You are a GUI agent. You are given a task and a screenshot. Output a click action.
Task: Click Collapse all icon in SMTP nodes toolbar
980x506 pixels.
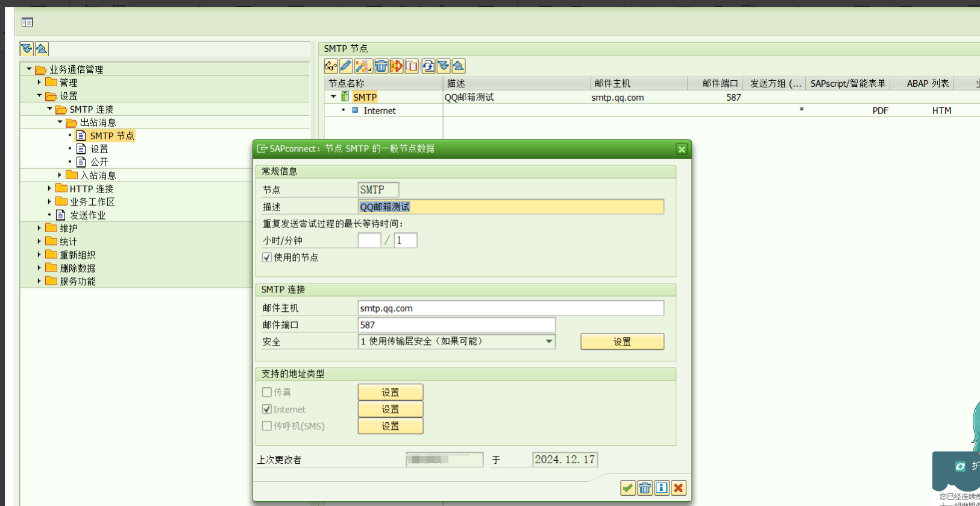coord(459,66)
